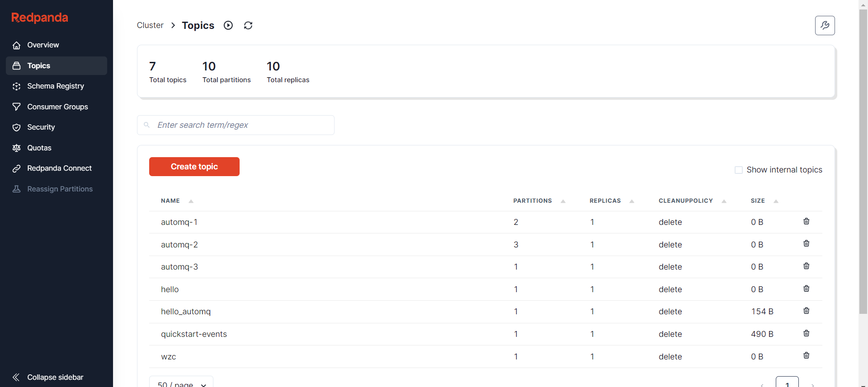Open the Security sidebar item
Viewport: 868px width, 387px height.
[x=41, y=127]
